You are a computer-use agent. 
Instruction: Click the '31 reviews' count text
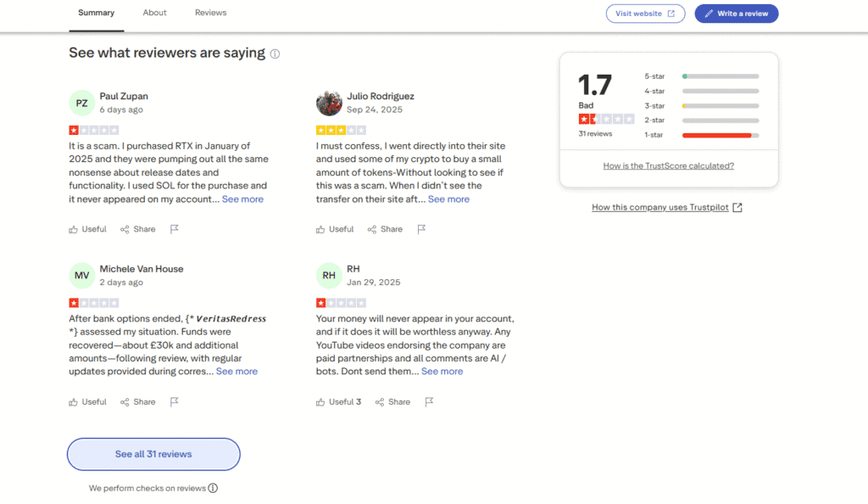click(595, 133)
